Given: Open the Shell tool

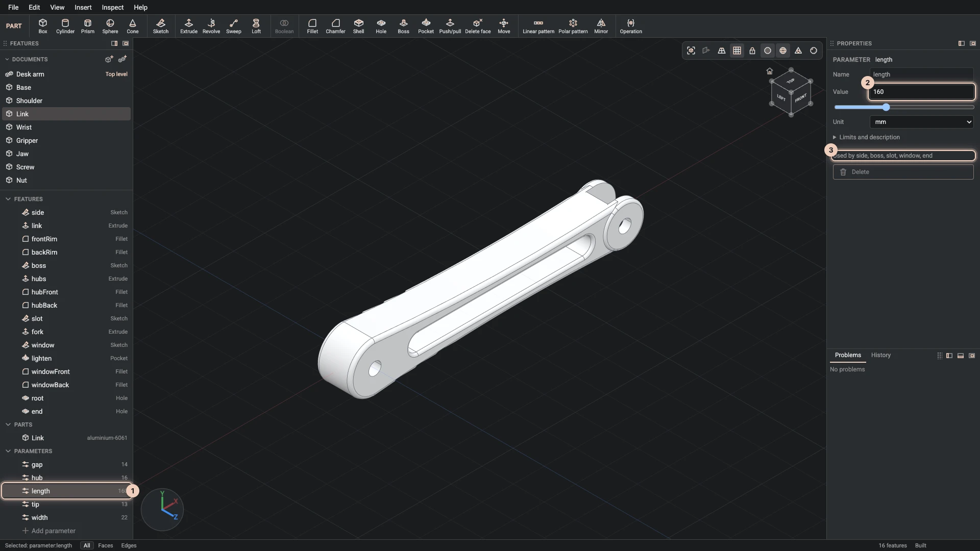Looking at the screenshot, I should 359,26.
